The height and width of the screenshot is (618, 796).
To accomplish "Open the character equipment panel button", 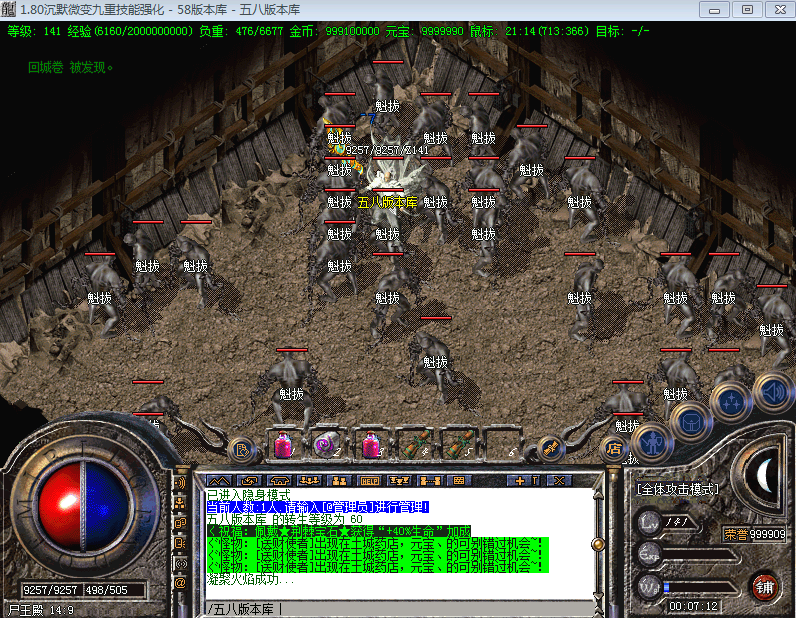I will click(652, 443).
